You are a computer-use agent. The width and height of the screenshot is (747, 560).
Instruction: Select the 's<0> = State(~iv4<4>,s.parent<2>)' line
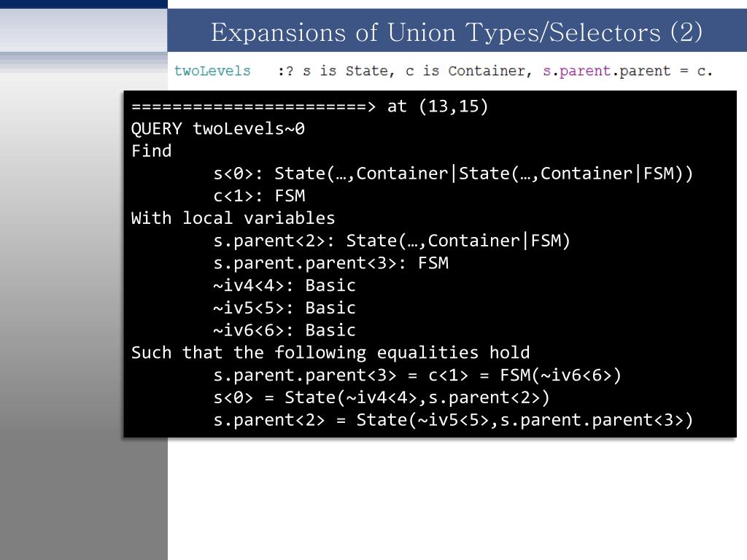tap(382, 397)
